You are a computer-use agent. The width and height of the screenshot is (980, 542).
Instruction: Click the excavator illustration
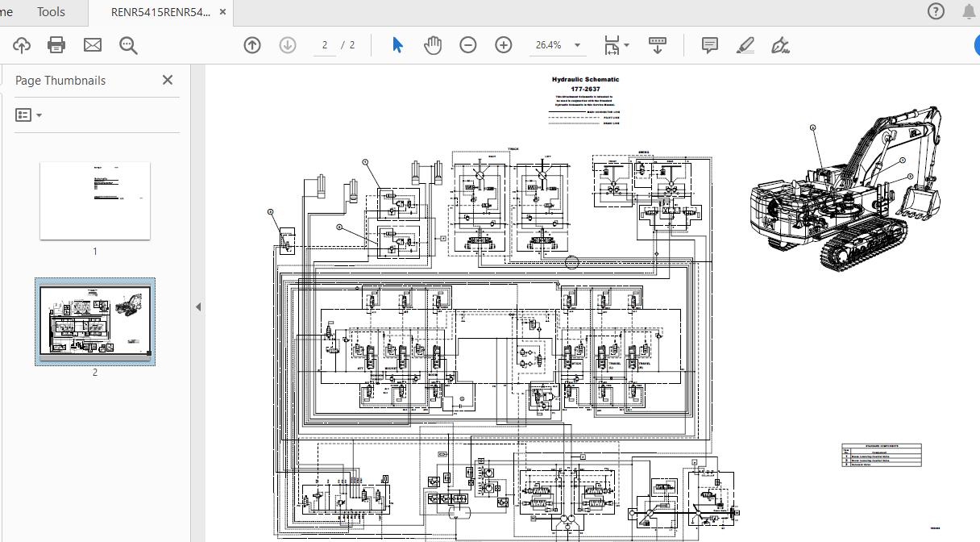(846, 187)
